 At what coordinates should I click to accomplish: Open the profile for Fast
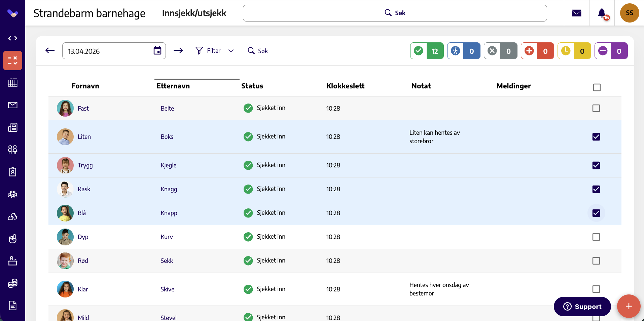[x=83, y=109]
